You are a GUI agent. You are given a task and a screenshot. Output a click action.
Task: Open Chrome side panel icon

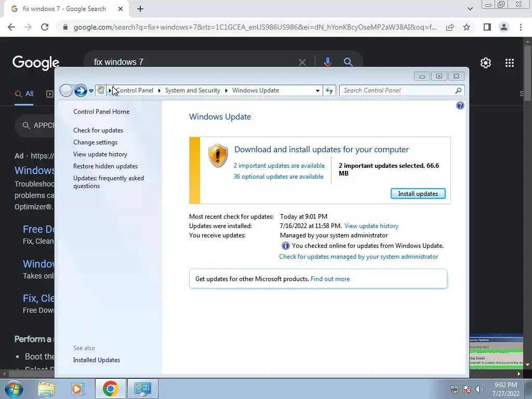click(x=487, y=27)
